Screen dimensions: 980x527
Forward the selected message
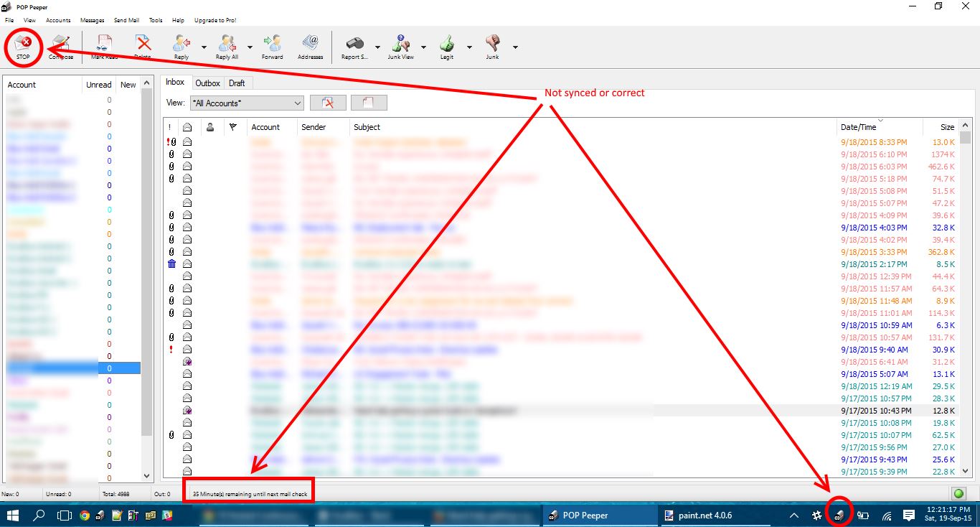[273, 46]
